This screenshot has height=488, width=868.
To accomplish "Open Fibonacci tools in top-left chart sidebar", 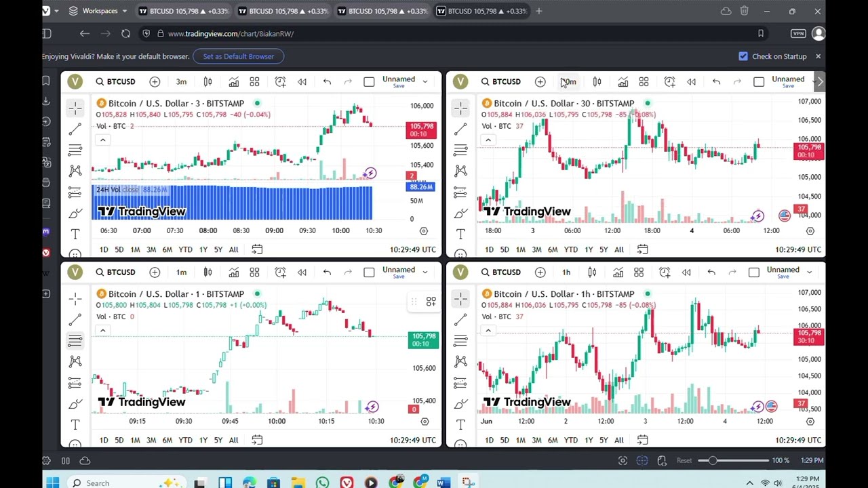I will coord(75,150).
